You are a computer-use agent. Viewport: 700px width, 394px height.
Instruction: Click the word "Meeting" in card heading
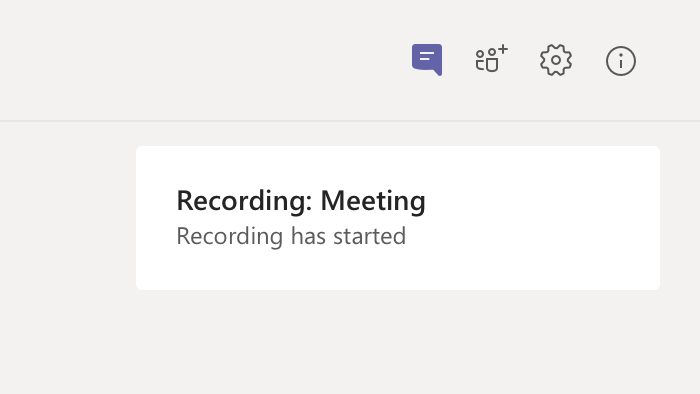click(373, 201)
